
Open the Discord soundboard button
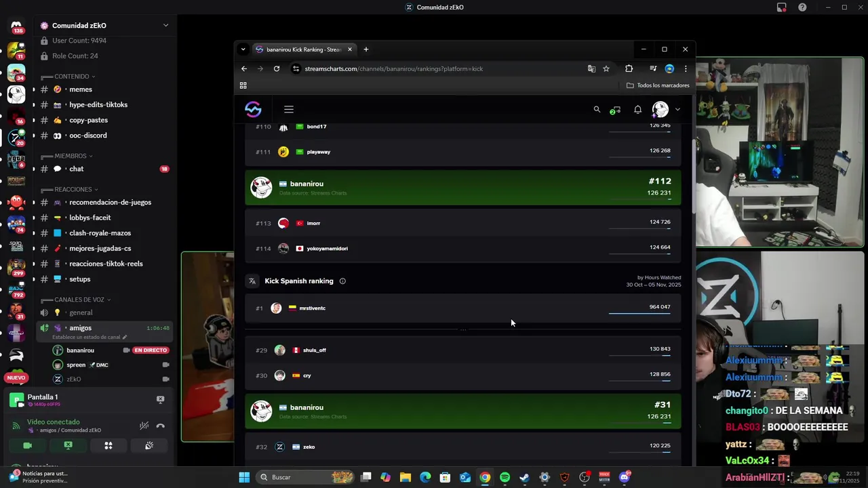[x=149, y=445]
